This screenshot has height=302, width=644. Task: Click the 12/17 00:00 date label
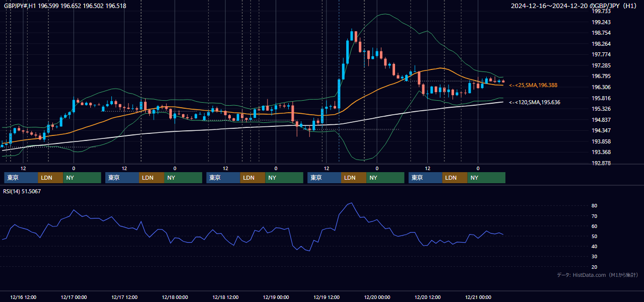coord(74,297)
